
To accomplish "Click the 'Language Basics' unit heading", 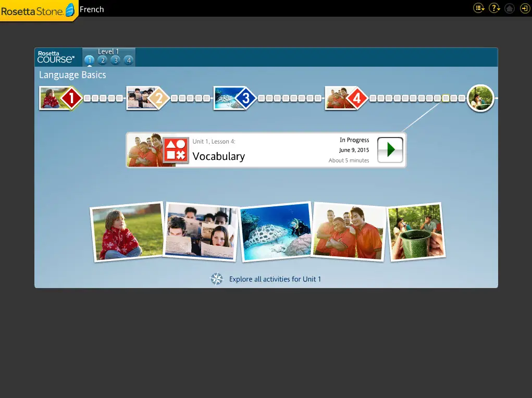I will pos(72,75).
